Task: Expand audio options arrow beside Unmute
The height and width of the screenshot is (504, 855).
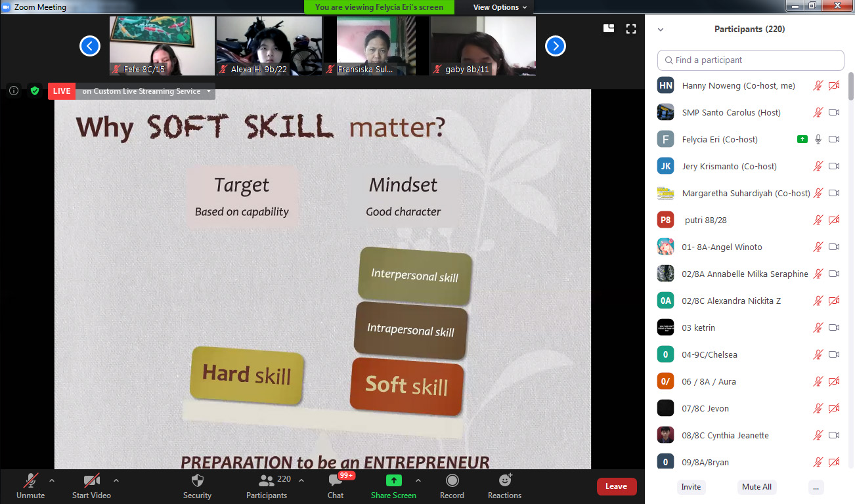Action: coord(52,480)
